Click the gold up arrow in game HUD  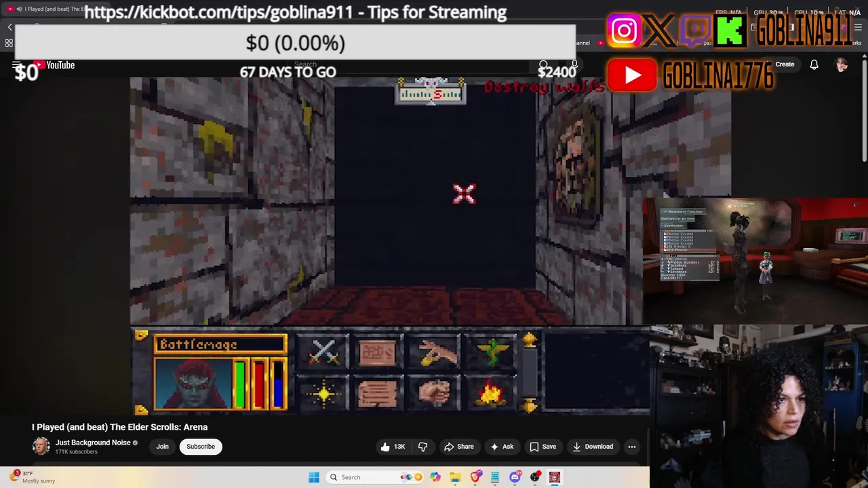pyautogui.click(x=530, y=340)
